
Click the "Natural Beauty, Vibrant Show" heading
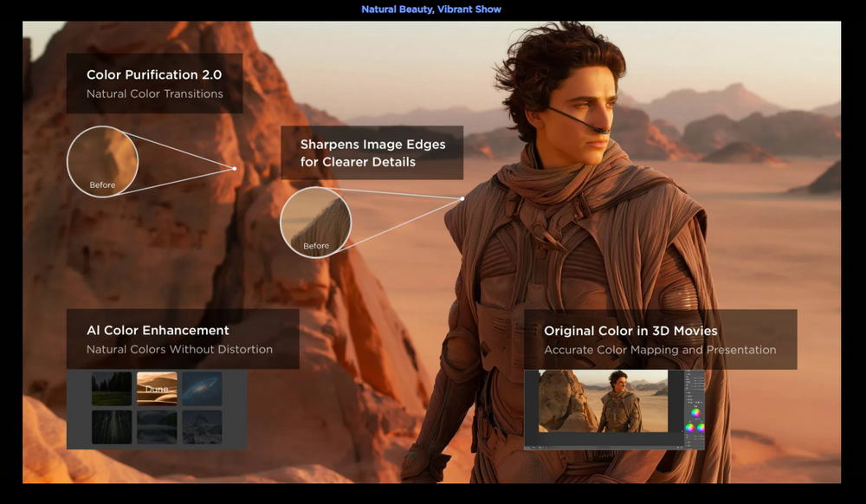click(x=431, y=10)
